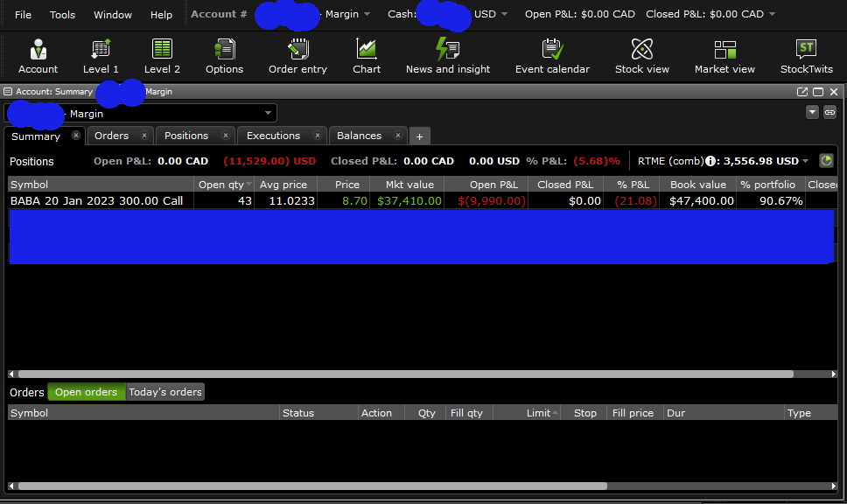This screenshot has width=847, height=504.
Task: Toggle the Today's orders filter
Action: click(x=164, y=392)
